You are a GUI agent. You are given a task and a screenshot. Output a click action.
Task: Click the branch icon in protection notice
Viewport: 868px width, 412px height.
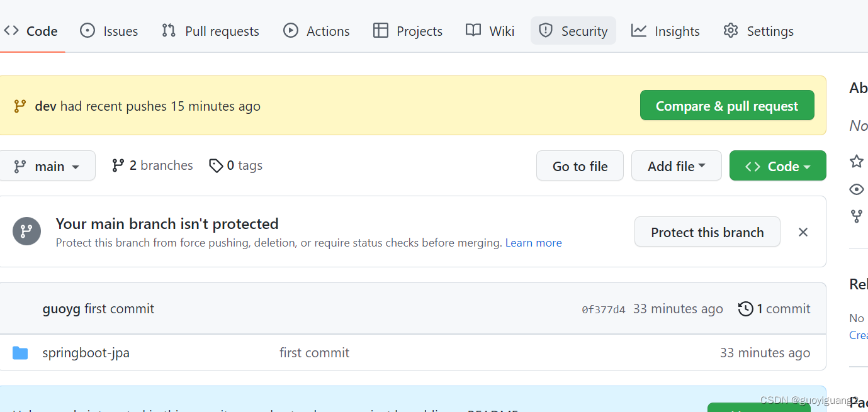27,231
